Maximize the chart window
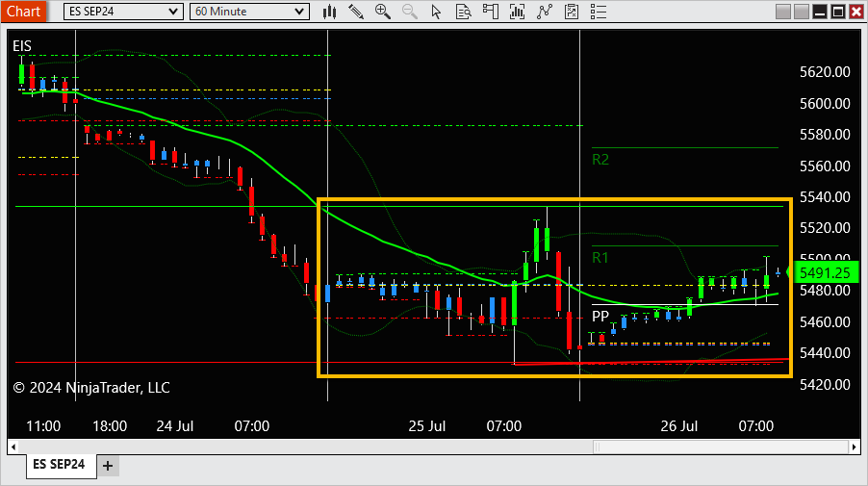 click(x=839, y=12)
